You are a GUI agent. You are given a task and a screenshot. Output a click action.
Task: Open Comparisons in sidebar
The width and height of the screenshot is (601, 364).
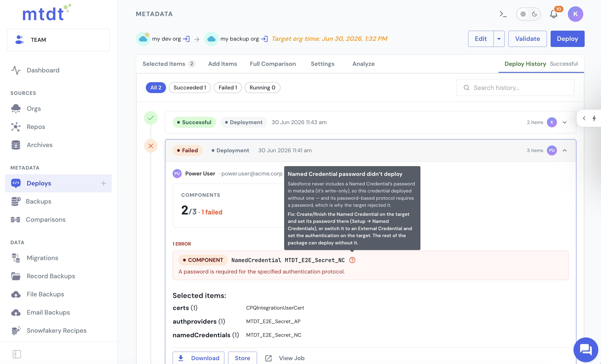click(58, 219)
